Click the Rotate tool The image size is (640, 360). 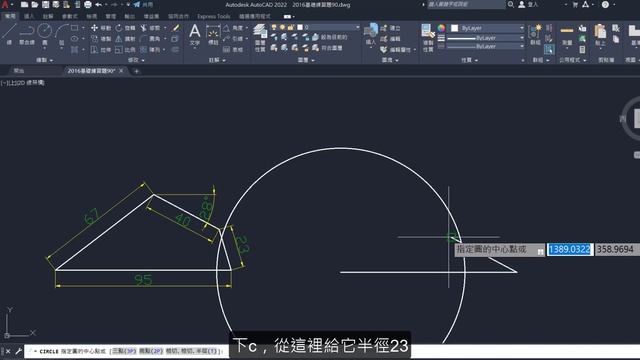[125, 28]
